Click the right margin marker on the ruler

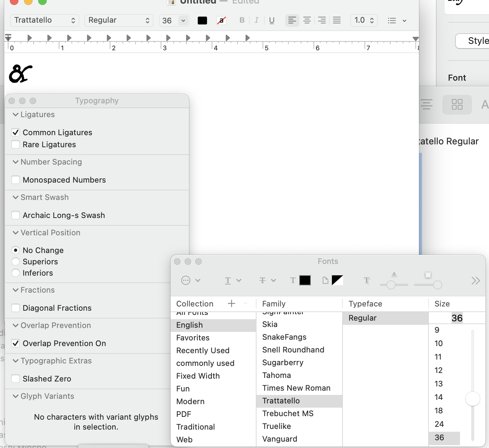(x=416, y=39)
